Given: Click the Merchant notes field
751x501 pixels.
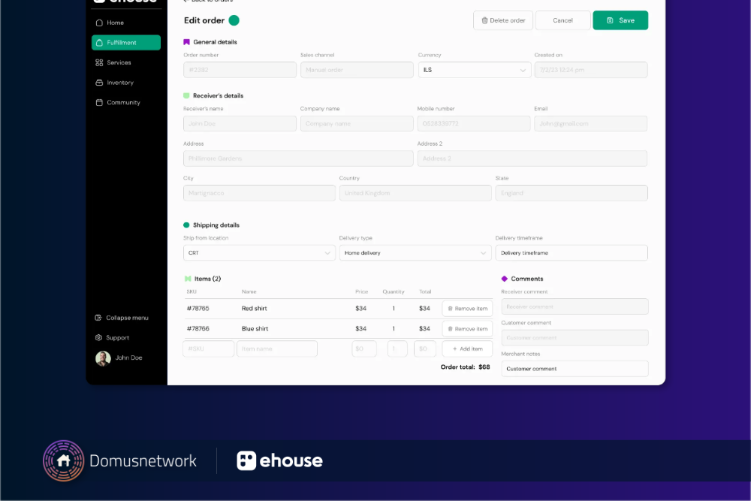Looking at the screenshot, I should (575, 369).
